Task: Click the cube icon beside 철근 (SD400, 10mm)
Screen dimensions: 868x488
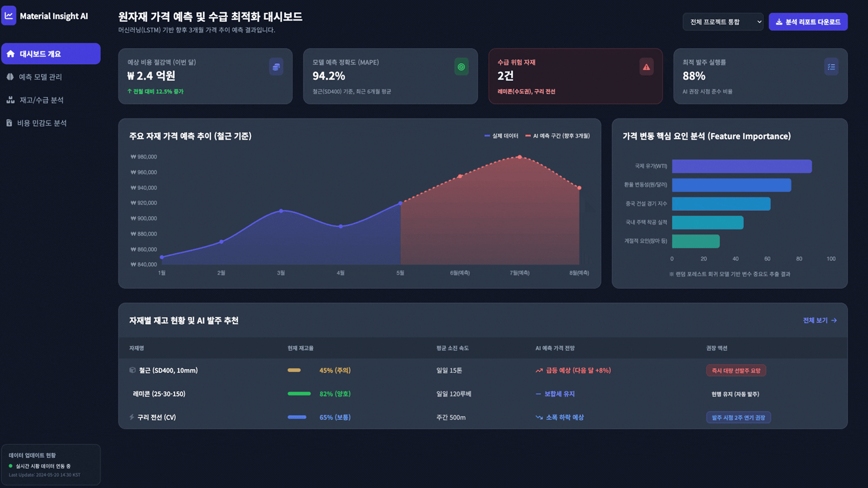Action: 132,370
